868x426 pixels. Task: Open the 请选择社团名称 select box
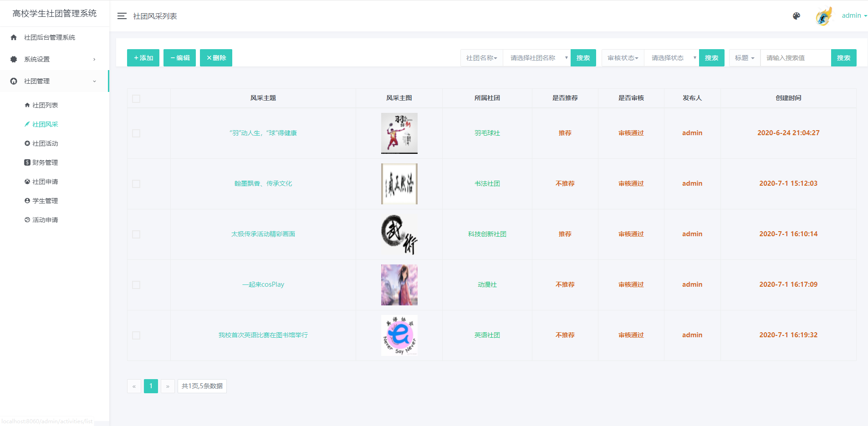point(537,58)
